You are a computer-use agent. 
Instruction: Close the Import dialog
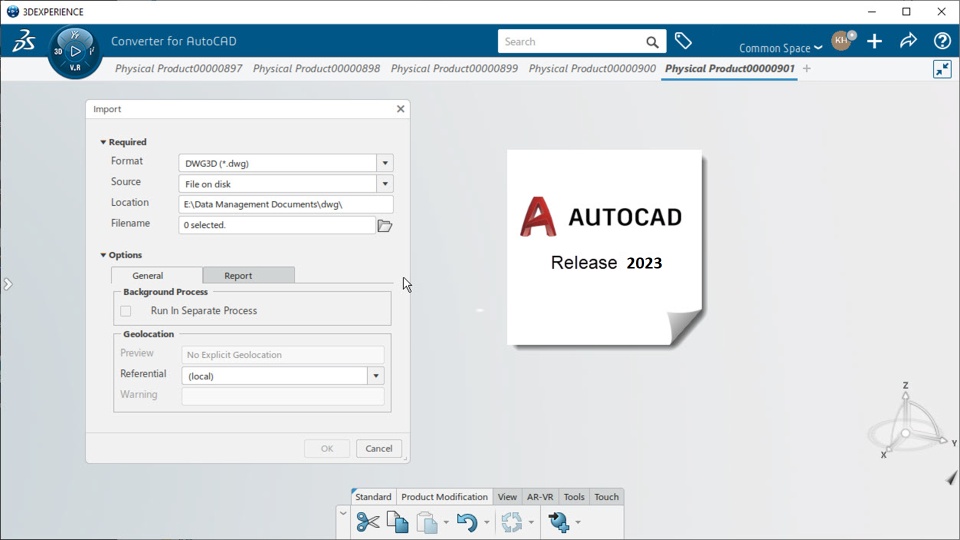pos(400,109)
